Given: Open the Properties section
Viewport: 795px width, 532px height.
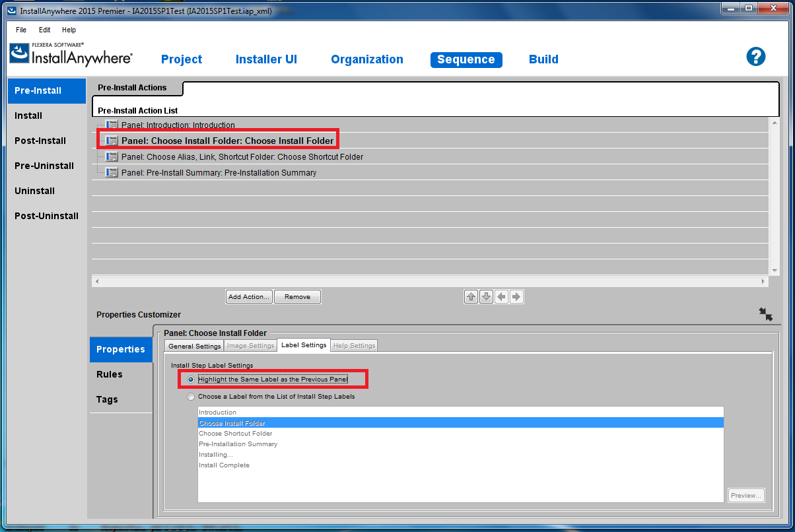Looking at the screenshot, I should coord(121,349).
